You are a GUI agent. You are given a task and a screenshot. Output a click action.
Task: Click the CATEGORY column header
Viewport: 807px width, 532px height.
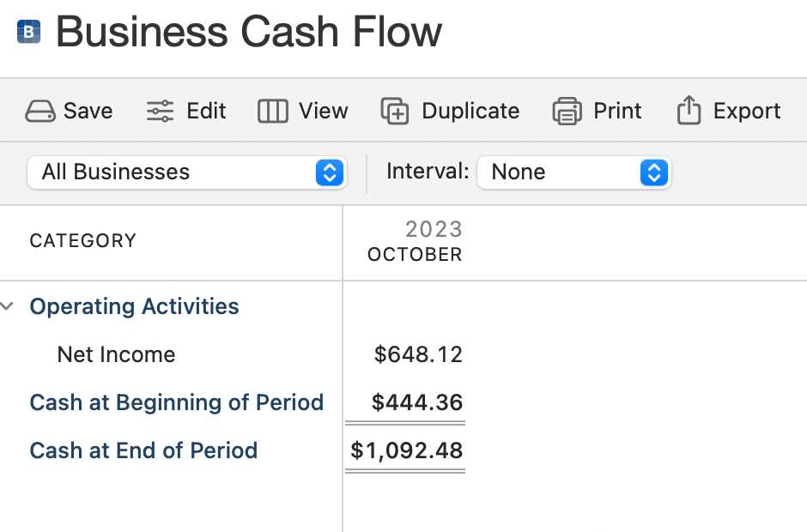(82, 241)
